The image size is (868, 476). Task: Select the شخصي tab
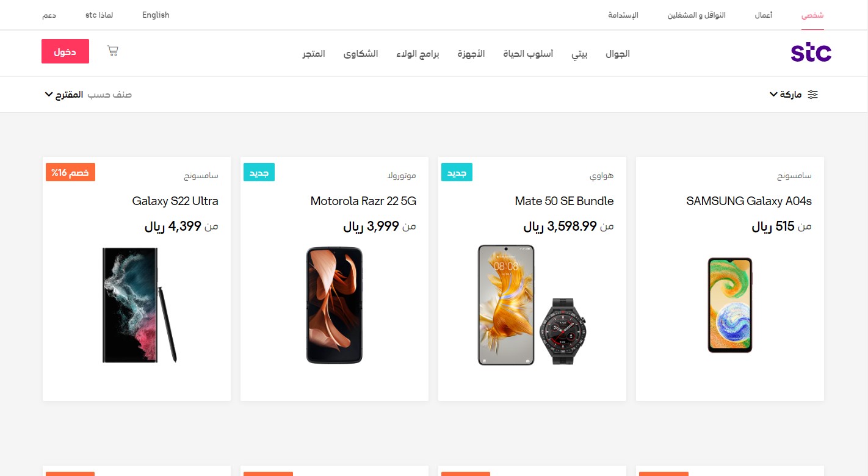[812, 15]
